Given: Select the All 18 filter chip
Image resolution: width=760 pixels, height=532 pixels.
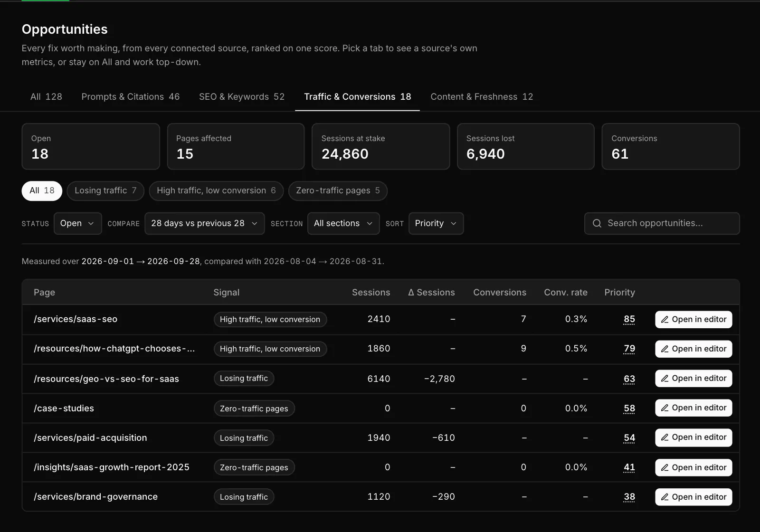Looking at the screenshot, I should click(42, 191).
